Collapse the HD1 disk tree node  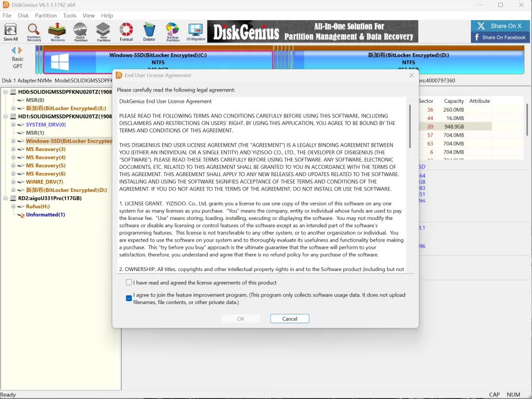[5, 116]
